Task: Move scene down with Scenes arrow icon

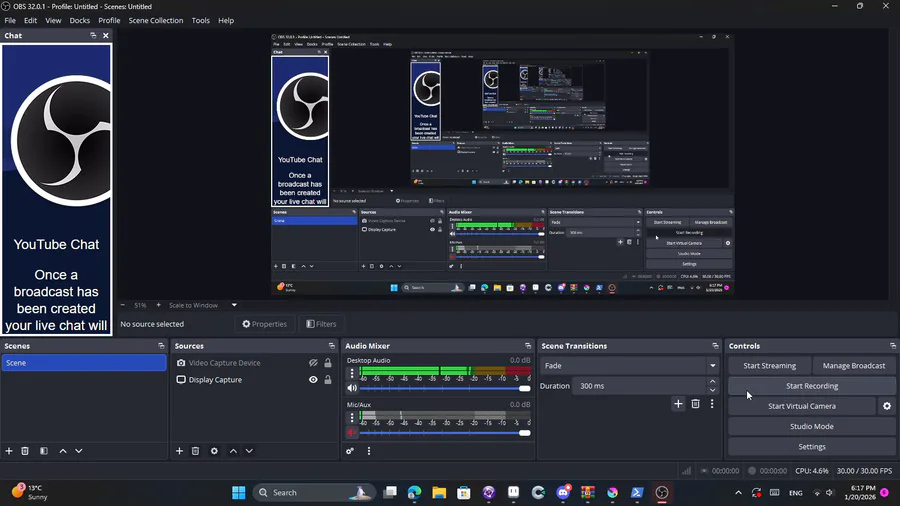Action: pyautogui.click(x=79, y=451)
